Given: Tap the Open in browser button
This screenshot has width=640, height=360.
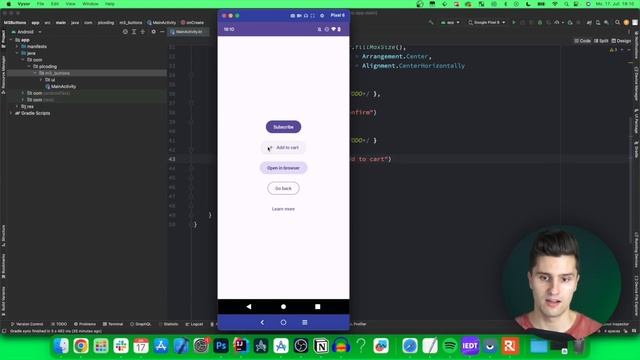Looking at the screenshot, I should click(x=283, y=168).
